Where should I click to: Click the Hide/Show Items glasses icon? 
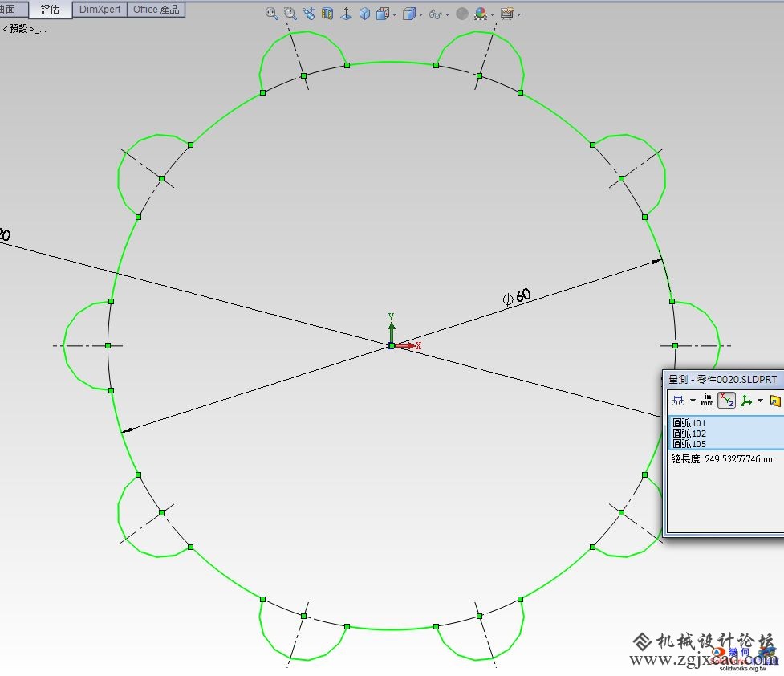pyautogui.click(x=436, y=14)
